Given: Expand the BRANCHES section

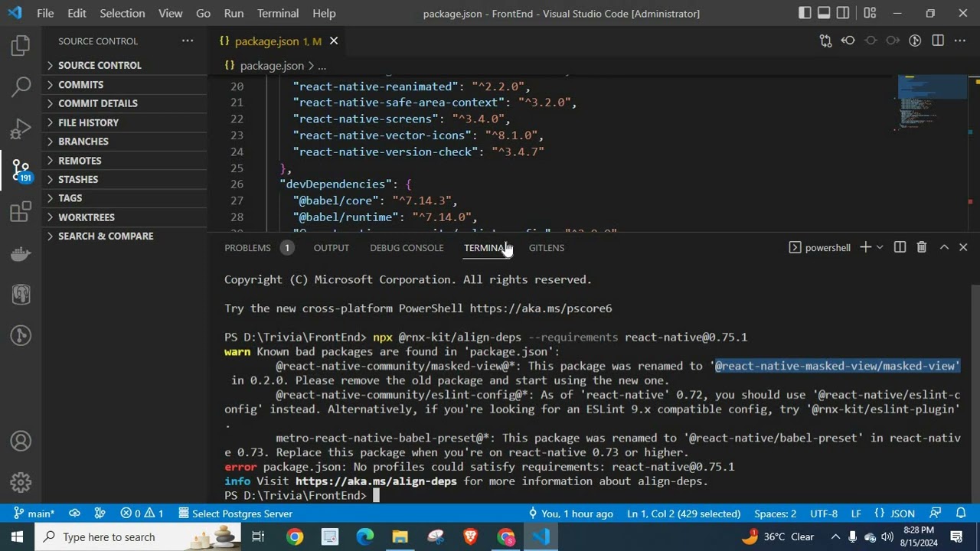Looking at the screenshot, I should [x=124, y=141].
